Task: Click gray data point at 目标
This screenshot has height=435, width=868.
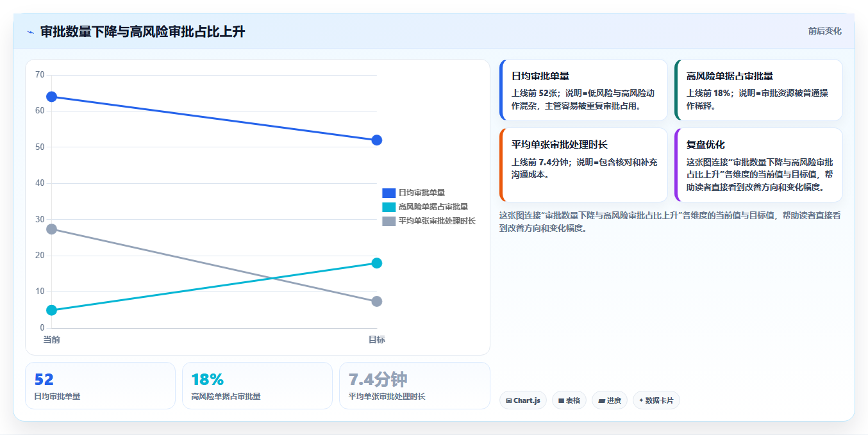Action: pos(377,301)
